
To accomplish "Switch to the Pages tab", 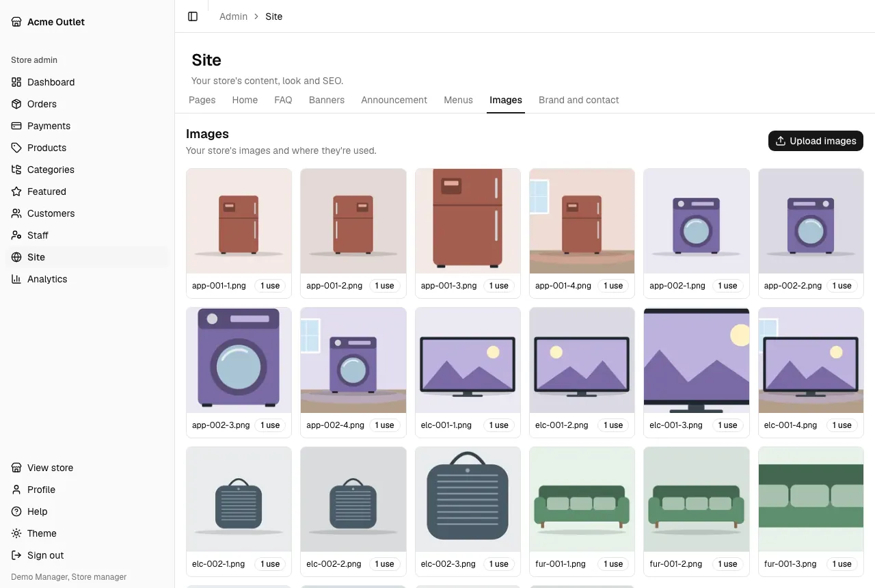I will pos(202,100).
